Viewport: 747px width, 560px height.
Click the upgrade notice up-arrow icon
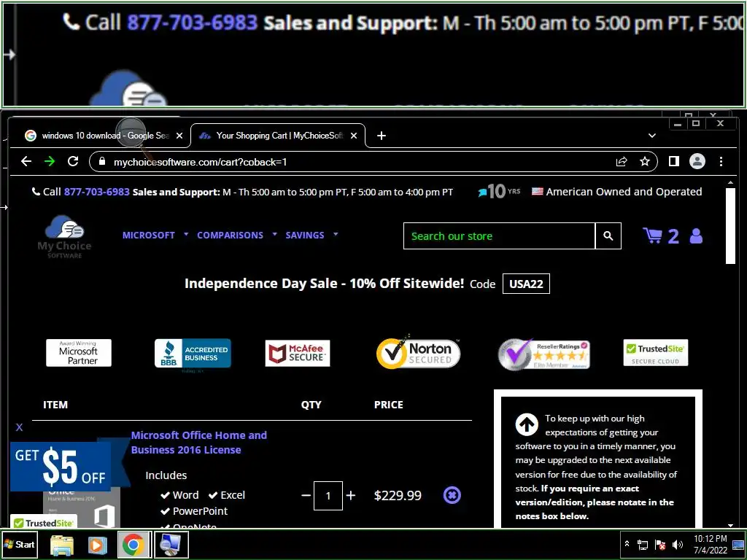pos(527,424)
